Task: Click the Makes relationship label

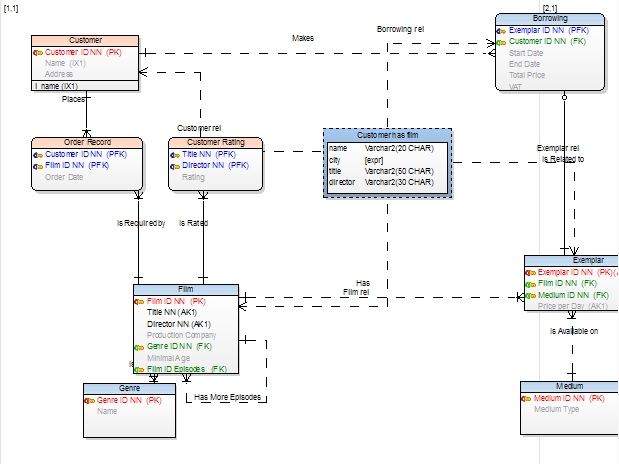Action: coord(303,38)
